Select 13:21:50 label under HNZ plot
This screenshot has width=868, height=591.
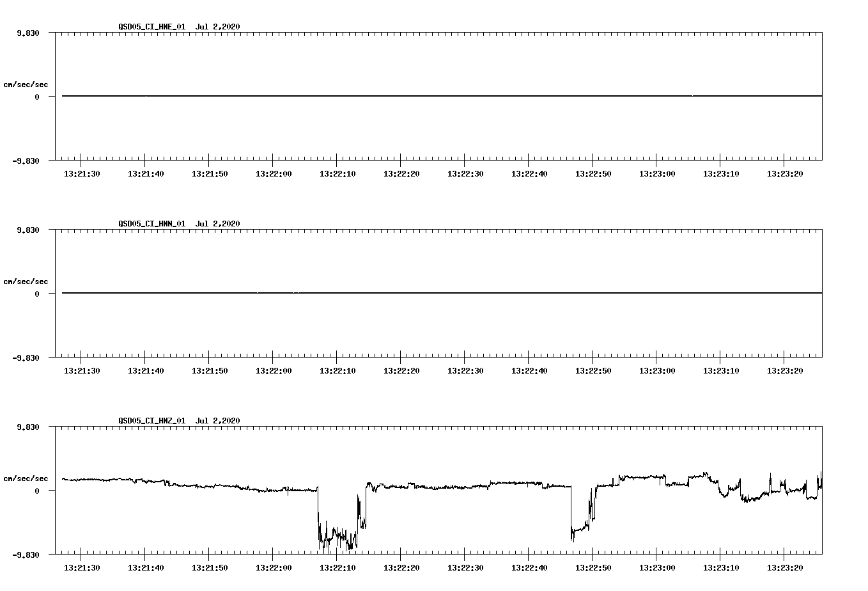(x=210, y=568)
